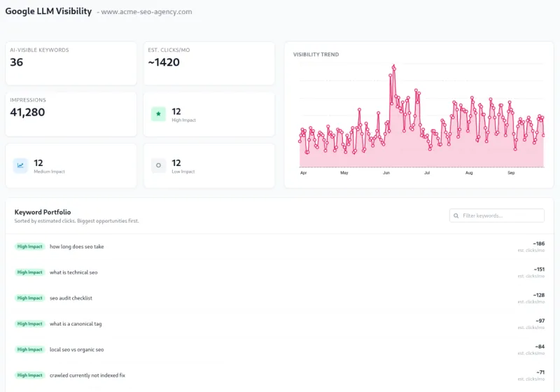Click the Visibility Trend chart title
560x392 pixels.
point(316,55)
